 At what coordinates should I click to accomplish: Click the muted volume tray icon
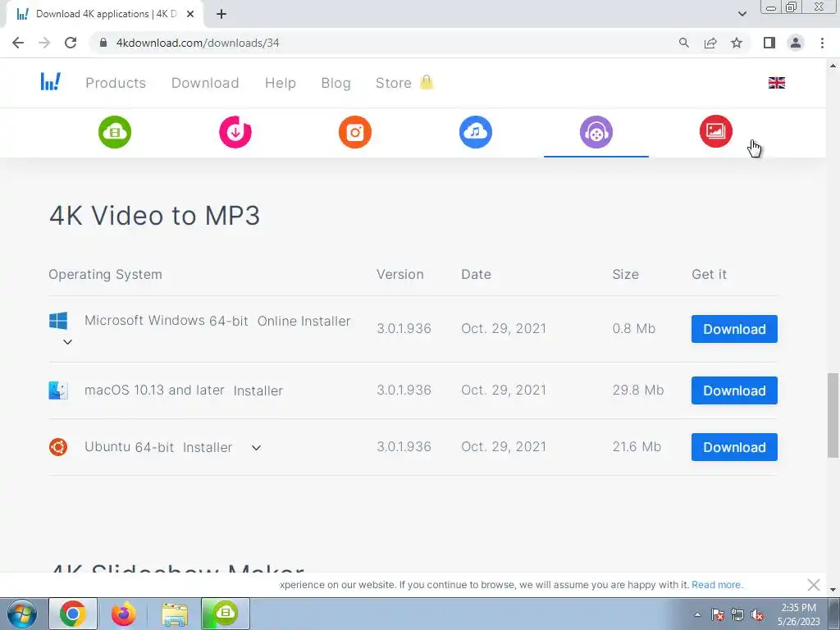tap(757, 615)
